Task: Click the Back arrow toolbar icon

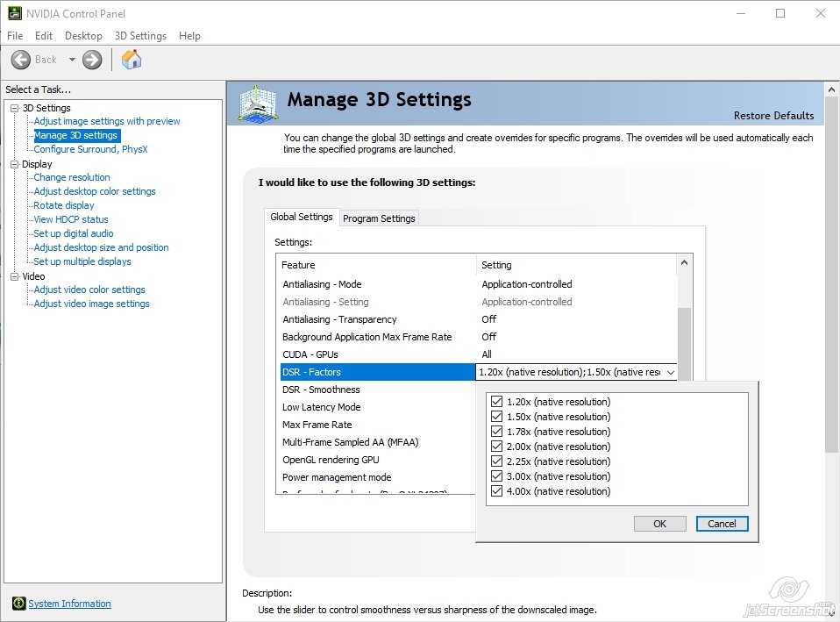Action: point(21,60)
